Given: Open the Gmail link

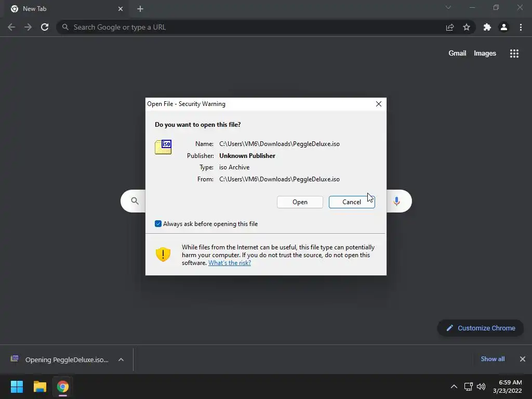Looking at the screenshot, I should click(457, 54).
